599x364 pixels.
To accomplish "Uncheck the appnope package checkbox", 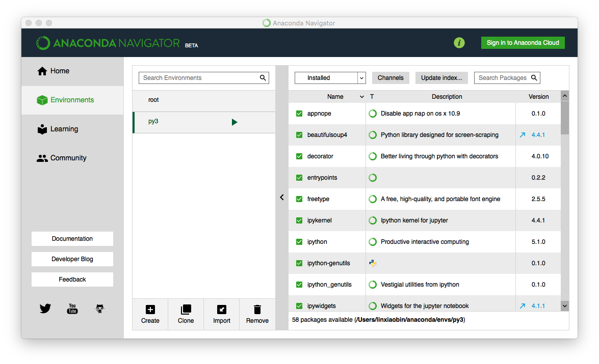I will coord(299,114).
